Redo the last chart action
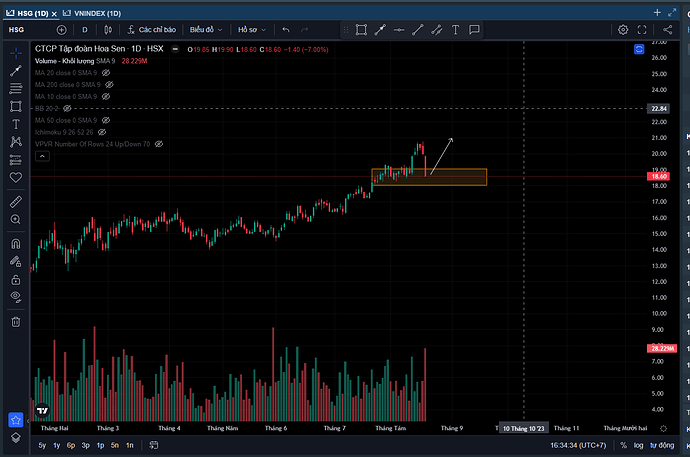The width and height of the screenshot is (690, 457). point(305,30)
